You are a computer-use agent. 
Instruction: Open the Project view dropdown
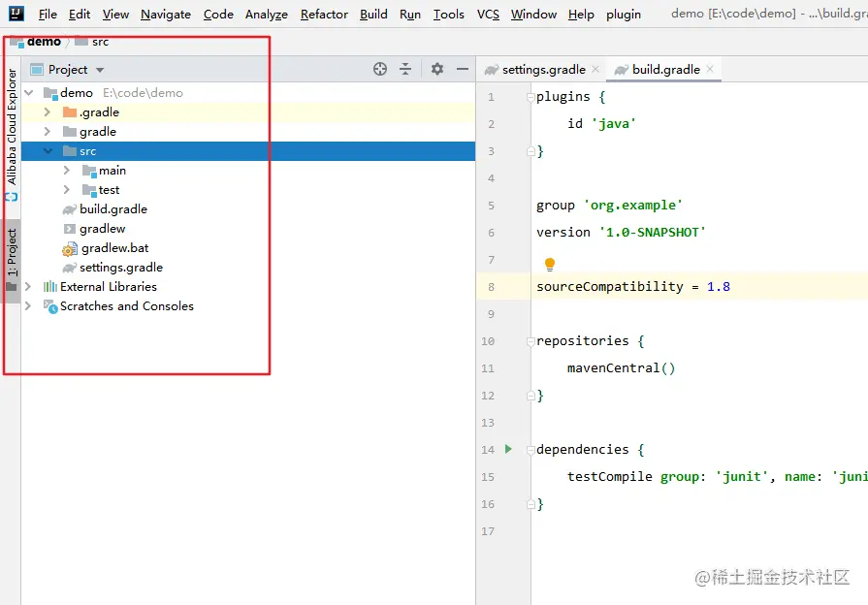pyautogui.click(x=100, y=70)
